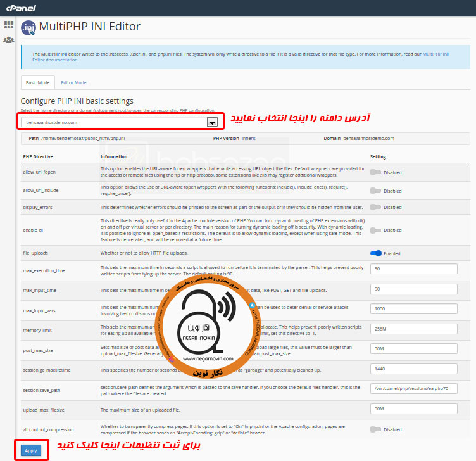Viewport: 476px width, 461px height.
Task: Click the enable_dl directive name
Action: [x=33, y=230]
